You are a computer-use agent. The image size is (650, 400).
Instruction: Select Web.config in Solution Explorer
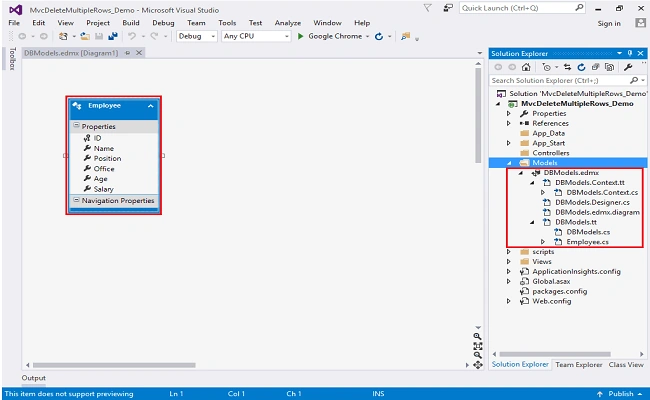[552, 301]
